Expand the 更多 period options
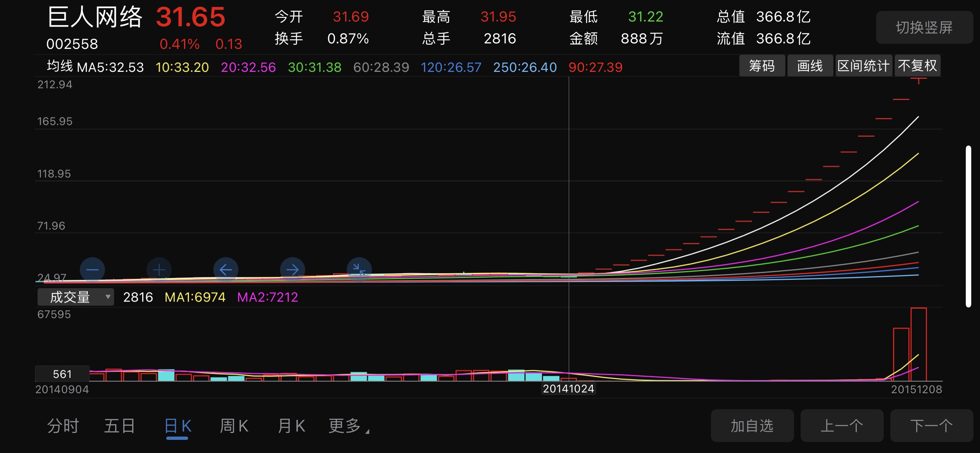Screen dimensions: 980x453 349,426
